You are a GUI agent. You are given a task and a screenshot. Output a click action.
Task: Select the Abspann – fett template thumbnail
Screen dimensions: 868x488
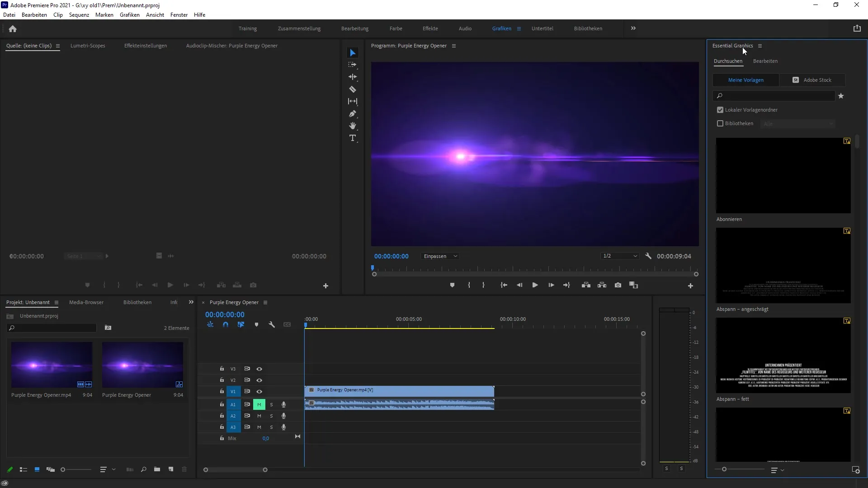(783, 356)
